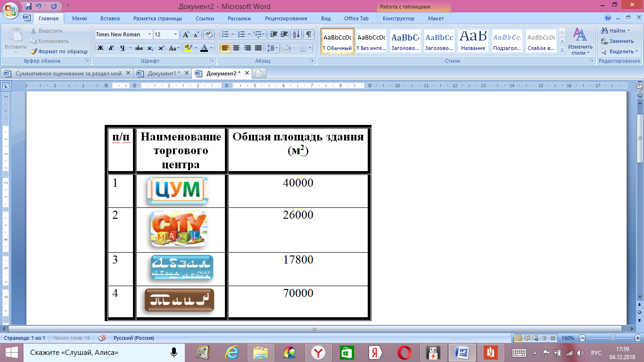Activate Формат по образцу painter
Viewport: 644px width, 362px height.
pos(59,51)
